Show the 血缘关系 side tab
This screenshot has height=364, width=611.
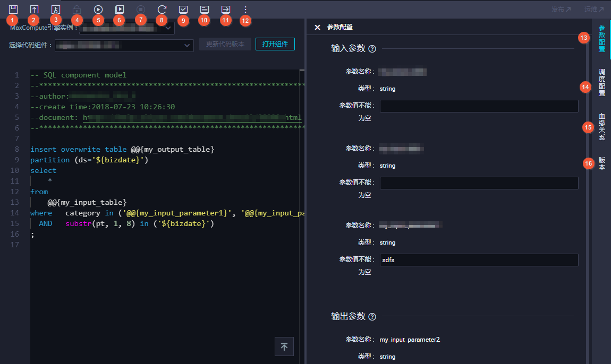(602, 126)
